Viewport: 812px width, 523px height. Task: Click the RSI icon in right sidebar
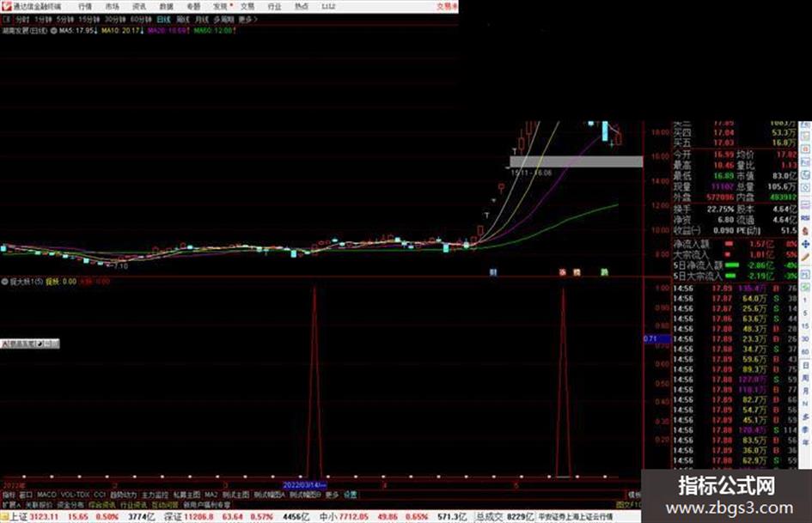(x=805, y=218)
